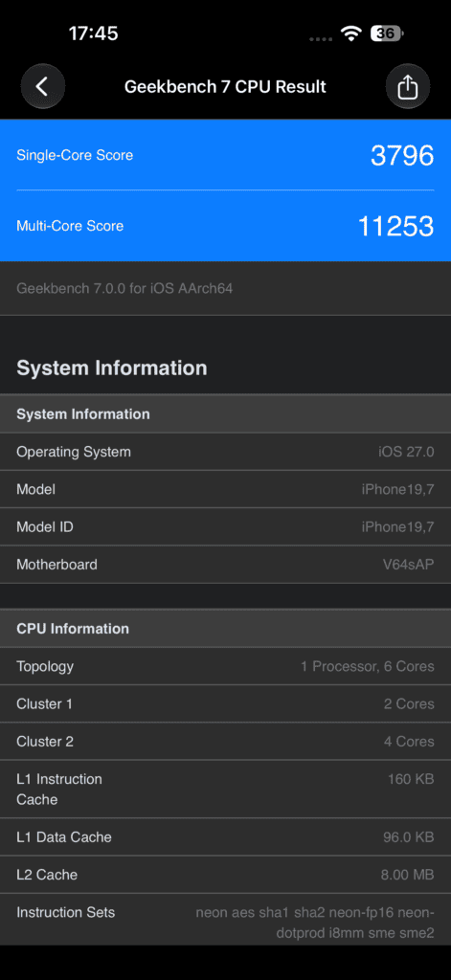The image size is (451, 980).
Task: Tap the Geekbench 7 CPU Result title
Action: [x=225, y=86]
